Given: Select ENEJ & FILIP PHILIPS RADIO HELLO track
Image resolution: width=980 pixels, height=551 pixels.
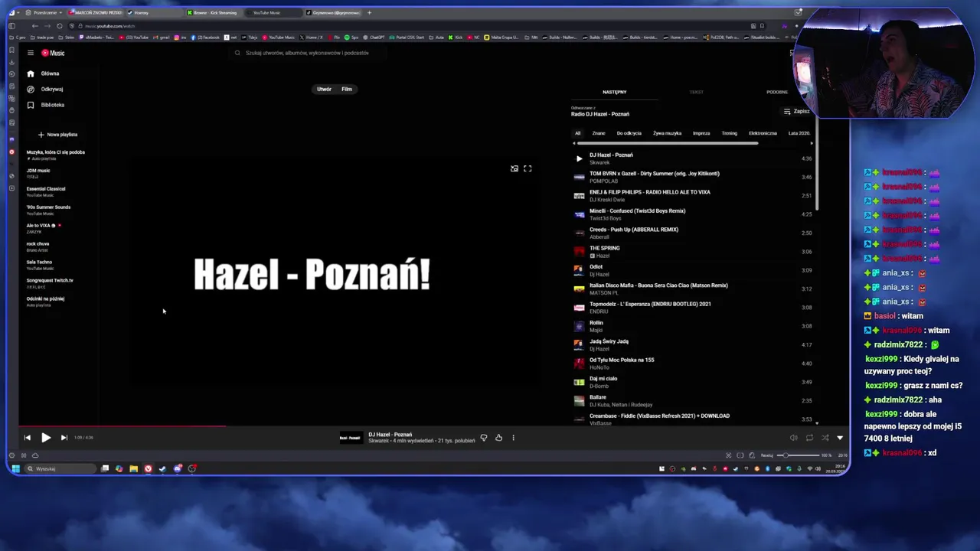Looking at the screenshot, I should click(693, 195).
